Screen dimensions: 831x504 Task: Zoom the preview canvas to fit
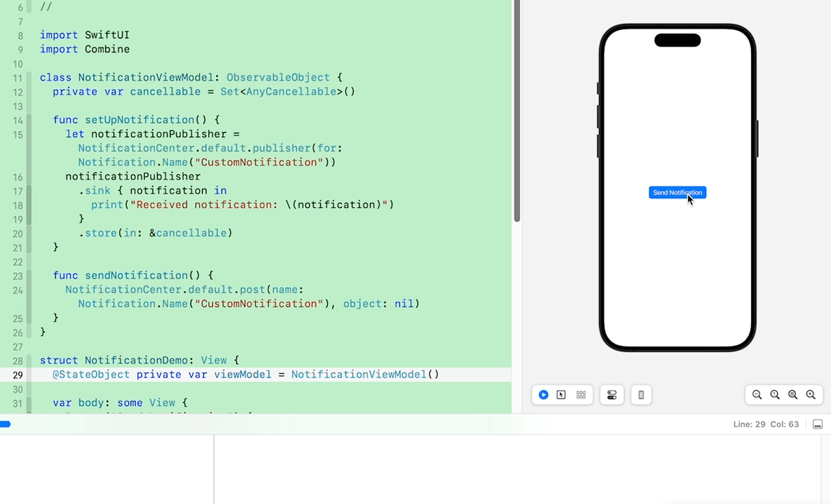click(793, 395)
